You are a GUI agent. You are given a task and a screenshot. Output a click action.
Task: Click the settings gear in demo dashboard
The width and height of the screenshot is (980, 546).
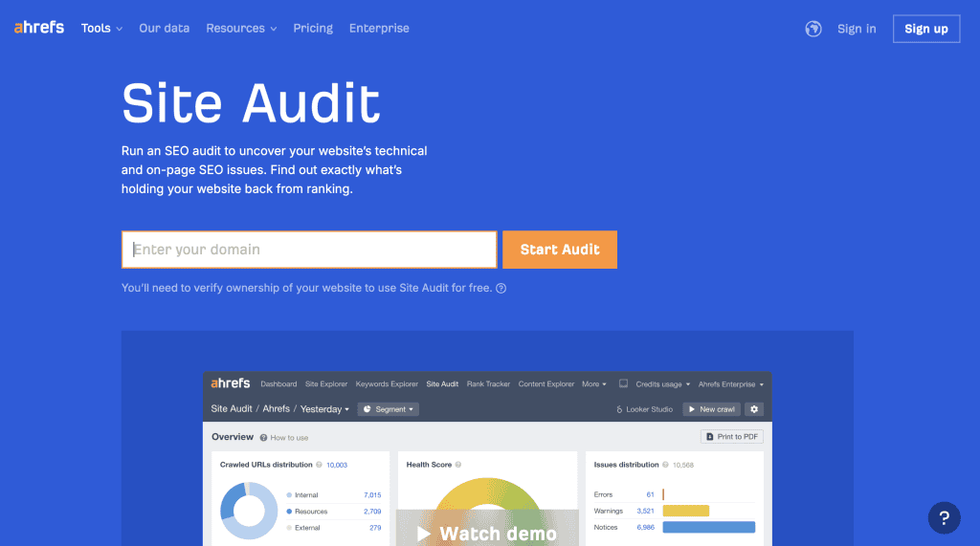click(754, 409)
